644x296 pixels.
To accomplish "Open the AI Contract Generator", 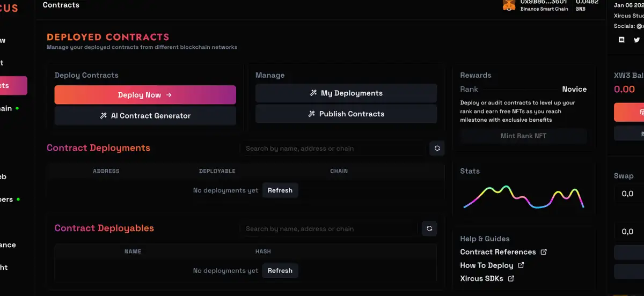I will (145, 116).
